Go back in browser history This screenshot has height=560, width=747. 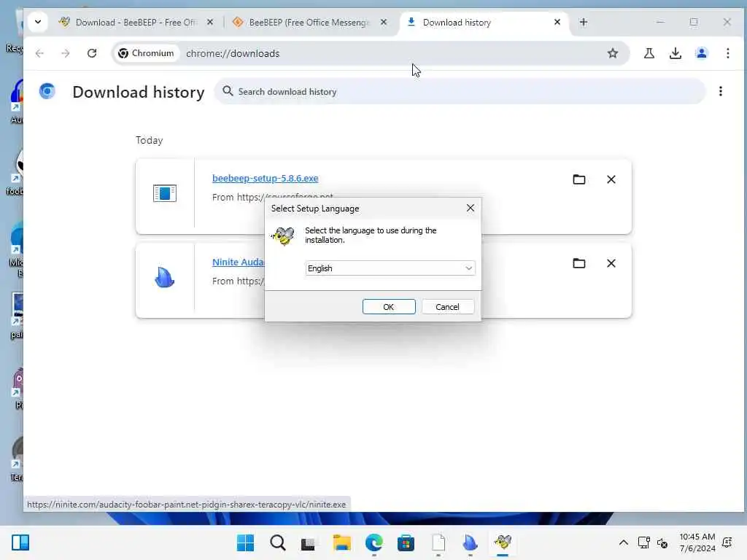pyautogui.click(x=40, y=53)
